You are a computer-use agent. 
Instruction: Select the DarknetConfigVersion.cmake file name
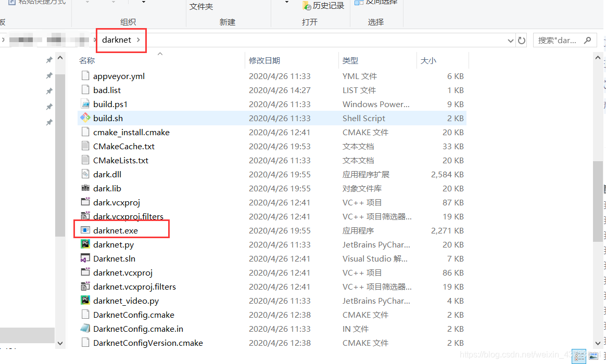click(148, 343)
